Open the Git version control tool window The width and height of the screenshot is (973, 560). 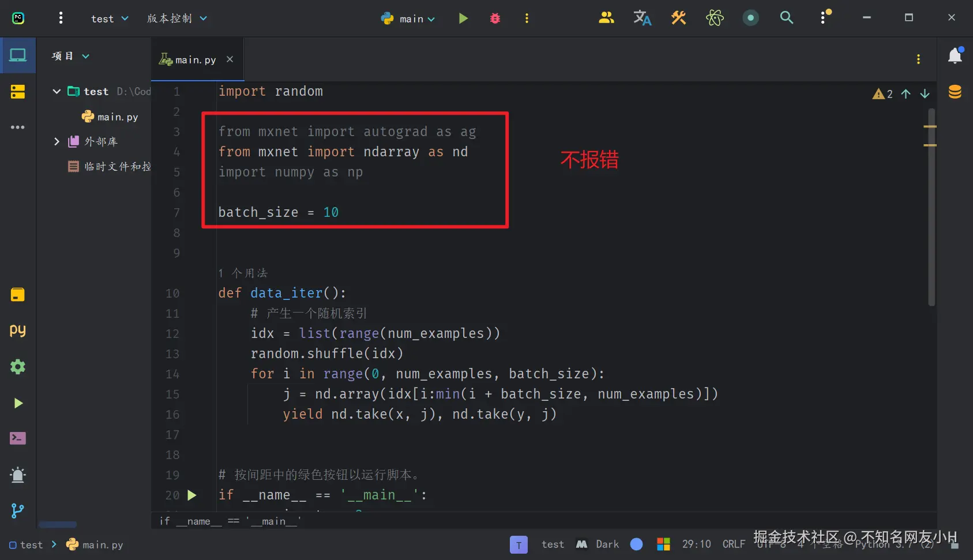tap(18, 510)
